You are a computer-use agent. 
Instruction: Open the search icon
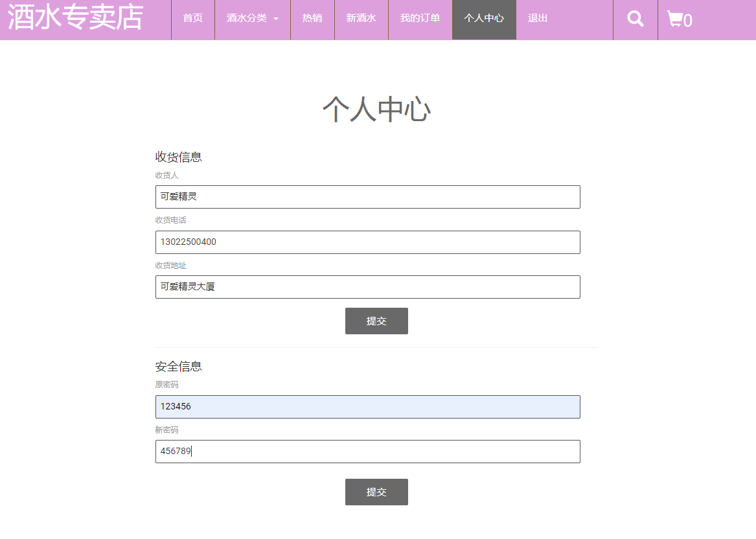(x=635, y=18)
